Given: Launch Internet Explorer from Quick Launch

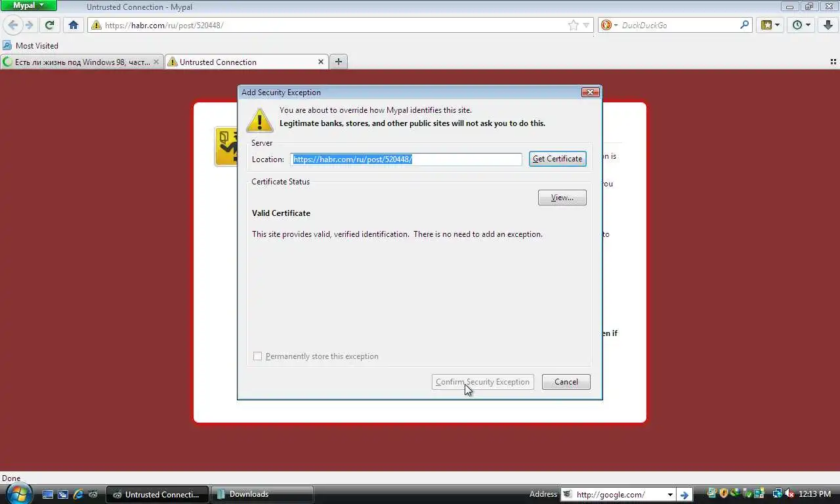Looking at the screenshot, I should (x=79, y=494).
